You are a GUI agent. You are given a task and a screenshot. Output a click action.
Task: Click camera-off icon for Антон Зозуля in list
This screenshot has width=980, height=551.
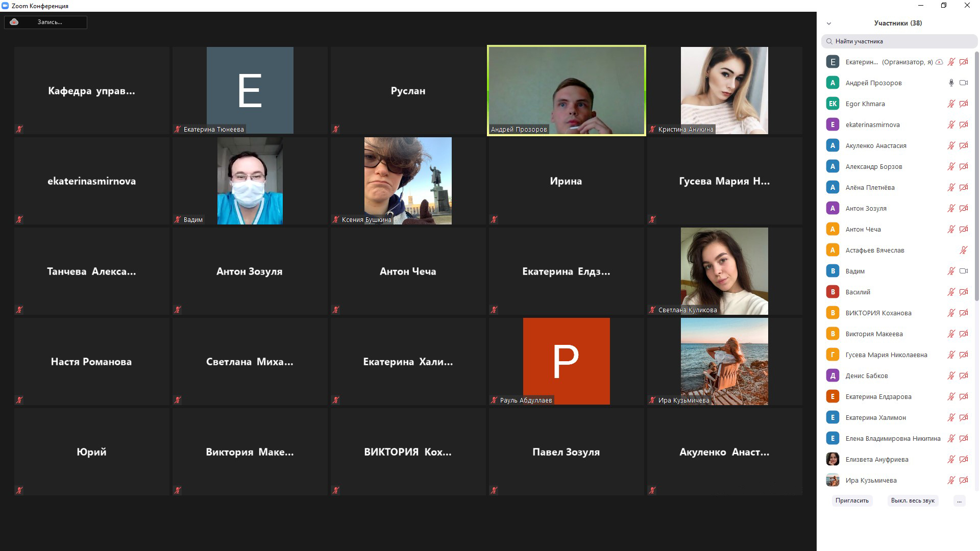click(964, 208)
